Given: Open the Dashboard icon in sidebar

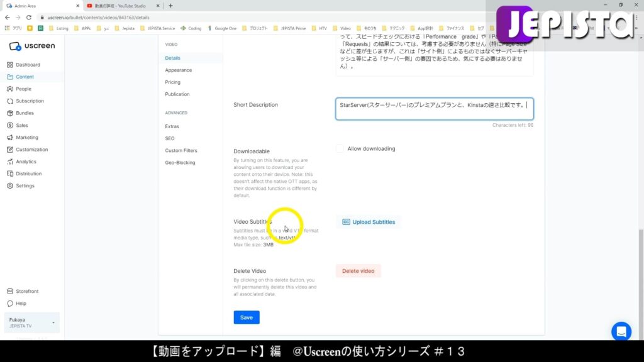Looking at the screenshot, I should point(10,65).
